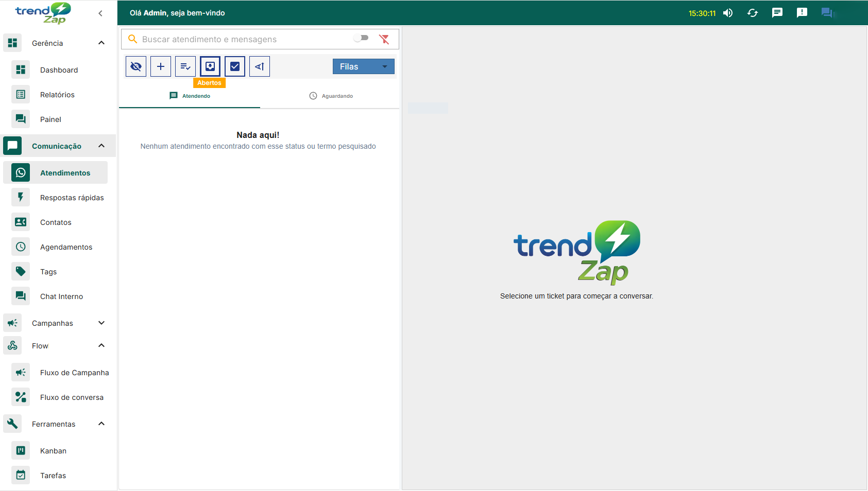Click the refresh arrows icon in header
The height and width of the screenshot is (491, 868).
pyautogui.click(x=752, y=13)
